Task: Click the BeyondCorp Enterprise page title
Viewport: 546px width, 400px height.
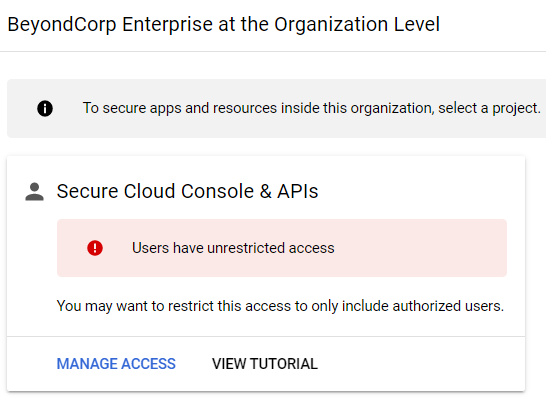Action: (x=224, y=24)
